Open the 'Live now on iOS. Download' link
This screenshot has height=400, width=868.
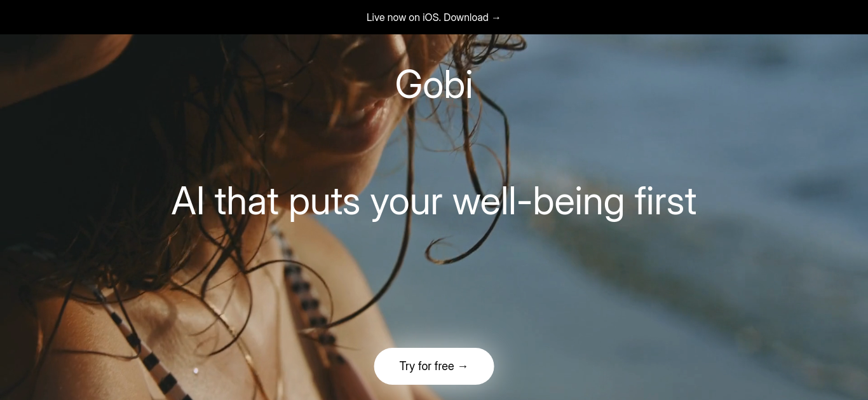click(434, 17)
